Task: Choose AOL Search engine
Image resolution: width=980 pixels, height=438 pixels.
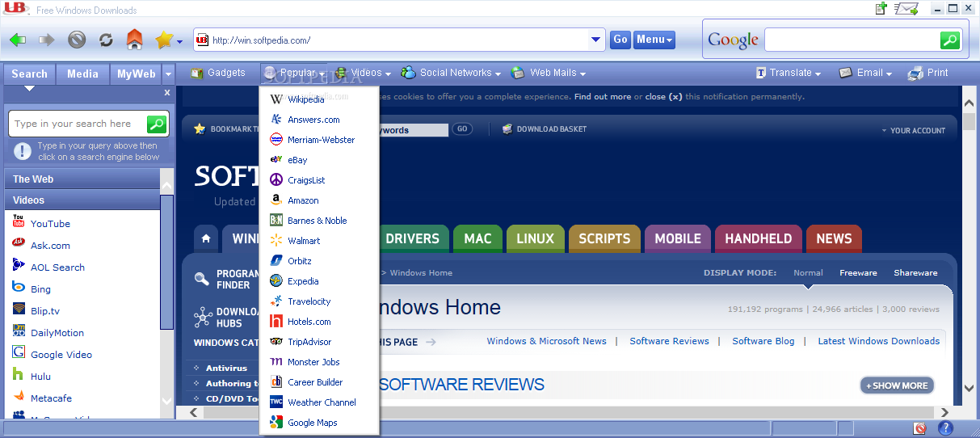Action: coord(57,267)
